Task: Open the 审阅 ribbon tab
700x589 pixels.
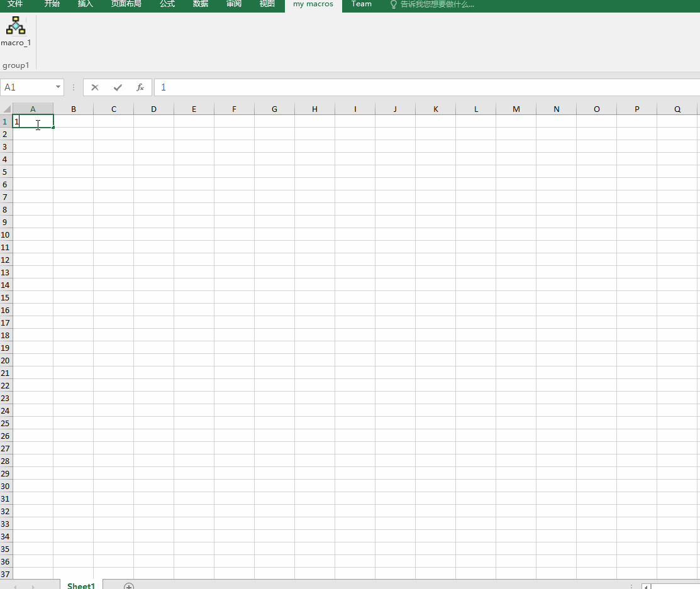Action: click(234, 4)
